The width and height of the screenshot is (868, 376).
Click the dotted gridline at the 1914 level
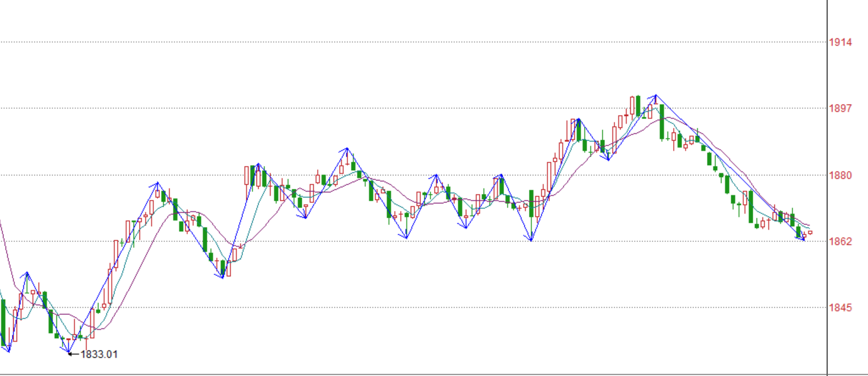tap(396, 42)
